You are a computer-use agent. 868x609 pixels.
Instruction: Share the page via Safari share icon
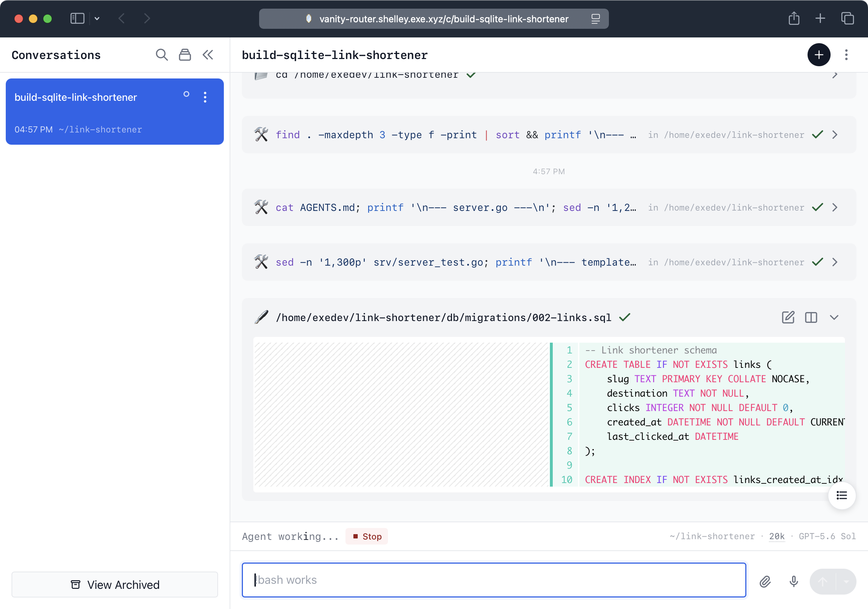[794, 18]
